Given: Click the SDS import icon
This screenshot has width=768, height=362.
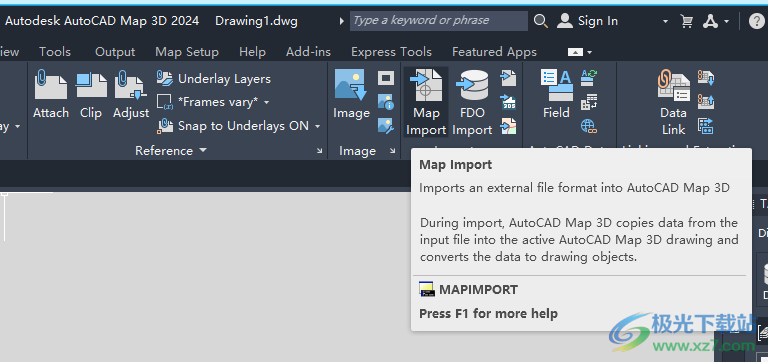Looking at the screenshot, I should pyautogui.click(x=508, y=102).
